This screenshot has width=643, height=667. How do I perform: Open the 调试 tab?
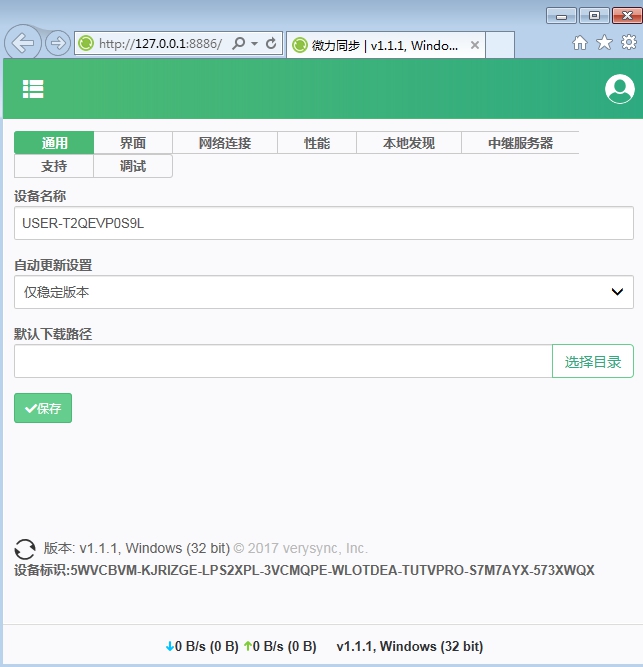click(133, 166)
